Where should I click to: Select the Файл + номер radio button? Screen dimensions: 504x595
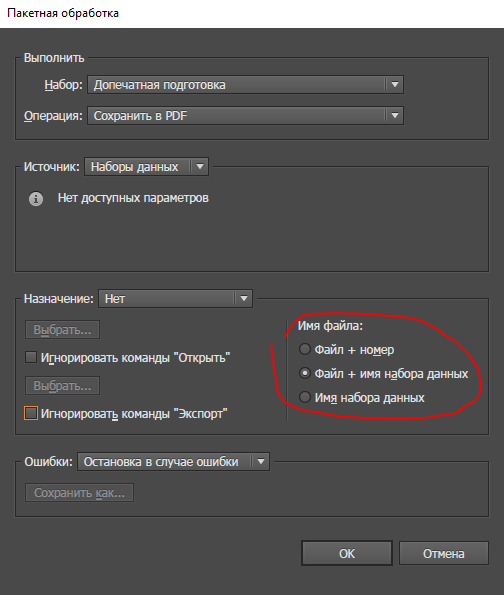coord(304,349)
